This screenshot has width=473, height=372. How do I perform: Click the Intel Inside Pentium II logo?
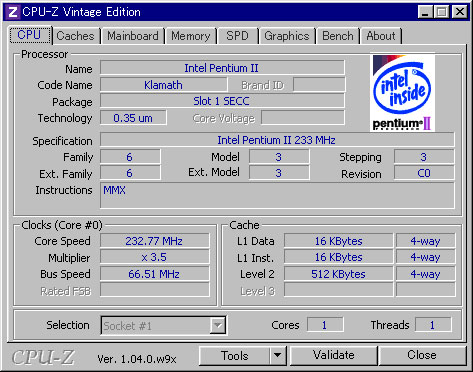[x=402, y=92]
